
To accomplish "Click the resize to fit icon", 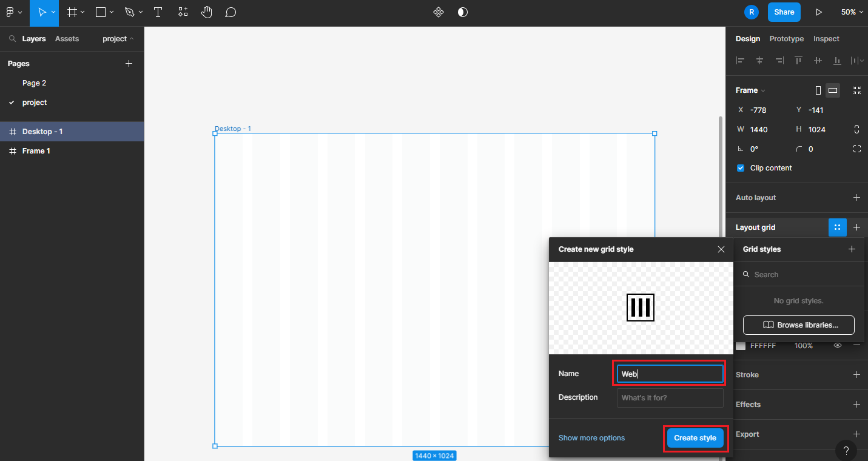I will tap(856, 90).
